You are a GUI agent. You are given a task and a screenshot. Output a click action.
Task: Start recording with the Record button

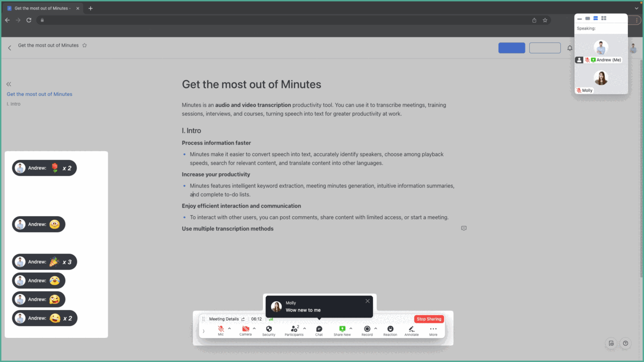(x=367, y=329)
